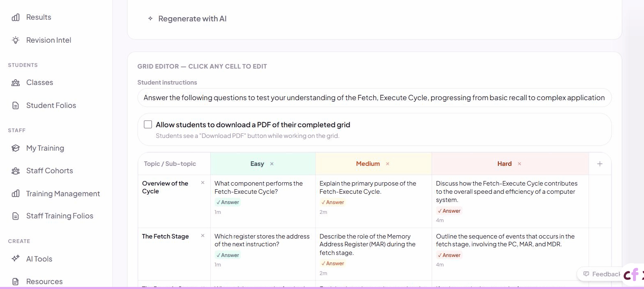Open My Training section
Screen dimensions: 644x289
[x=45, y=148]
